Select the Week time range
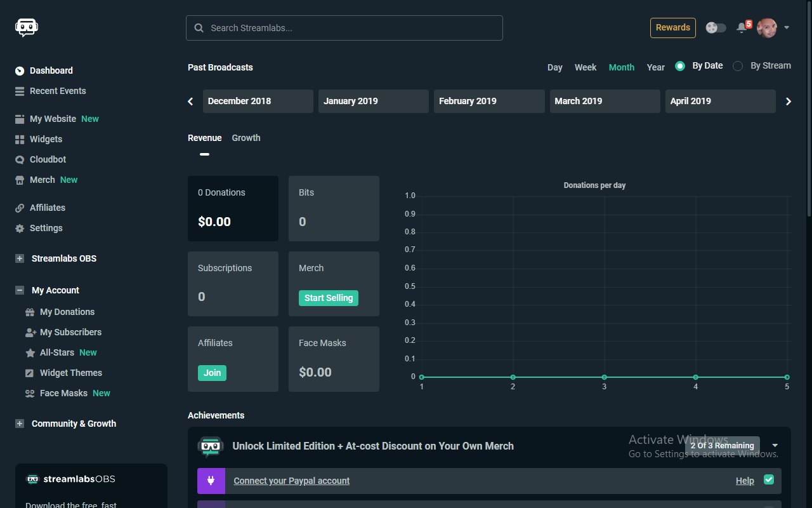This screenshot has height=508, width=812. 585,67
